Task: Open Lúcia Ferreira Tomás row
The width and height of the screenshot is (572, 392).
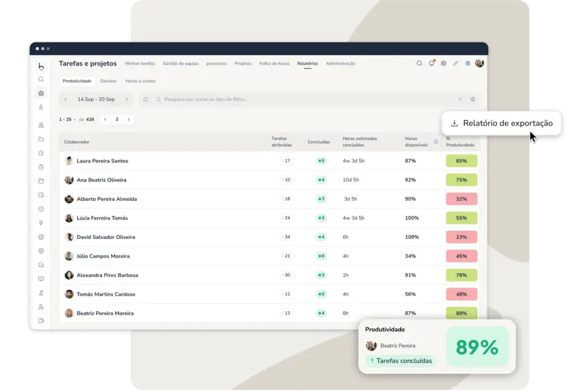Action: point(269,218)
